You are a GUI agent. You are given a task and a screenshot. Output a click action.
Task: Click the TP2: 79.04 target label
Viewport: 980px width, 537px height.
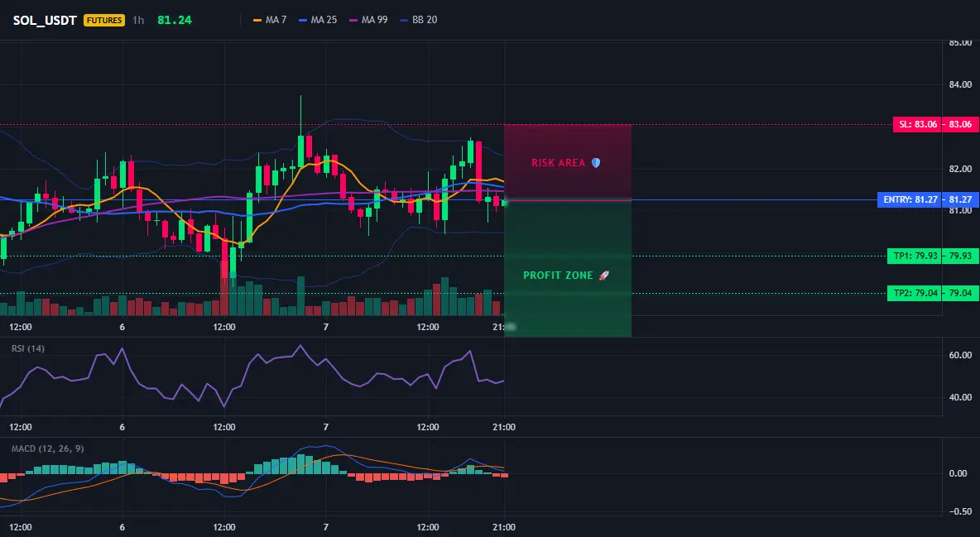(x=915, y=293)
